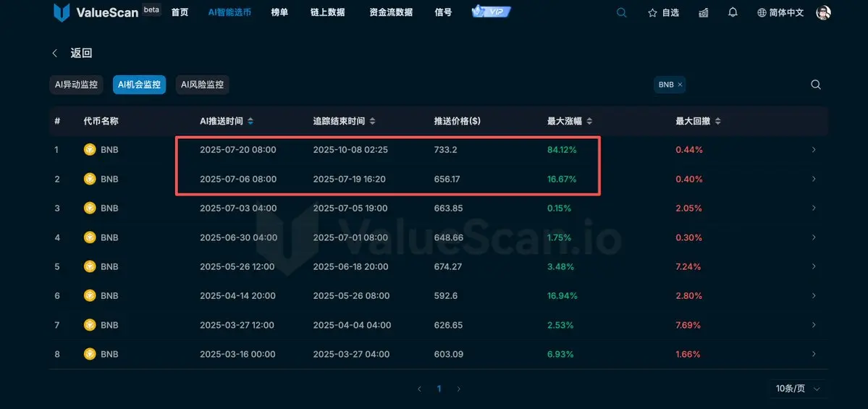868x409 pixels.
Task: Click 2025-10-08 02:25 end time
Action: click(351, 150)
